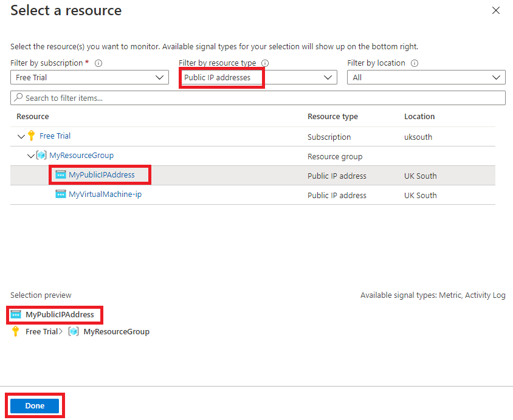Viewport: 513px width, 420px height.
Task: Collapse the MyResourceGroup tree node
Action: 32,156
